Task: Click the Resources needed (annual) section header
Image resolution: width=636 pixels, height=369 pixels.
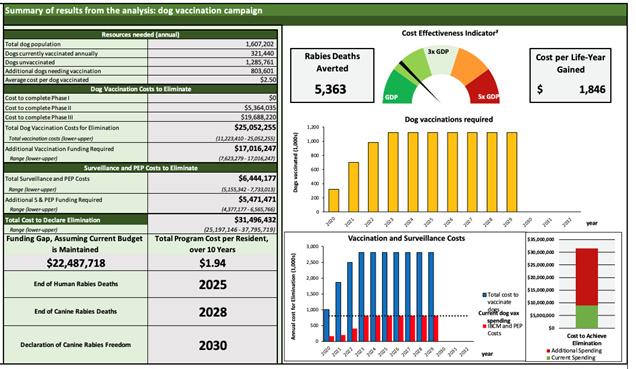Action: coord(140,34)
